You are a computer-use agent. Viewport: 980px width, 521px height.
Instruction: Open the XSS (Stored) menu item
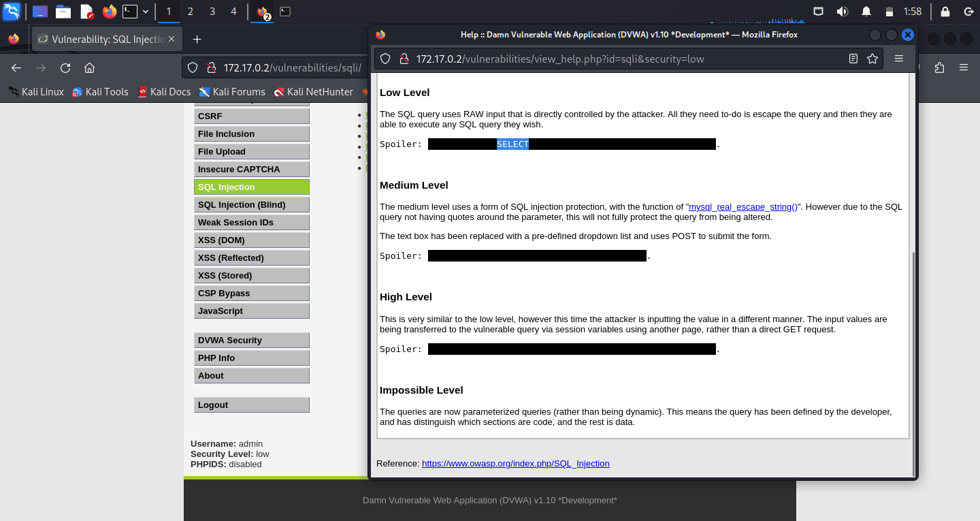[252, 276]
